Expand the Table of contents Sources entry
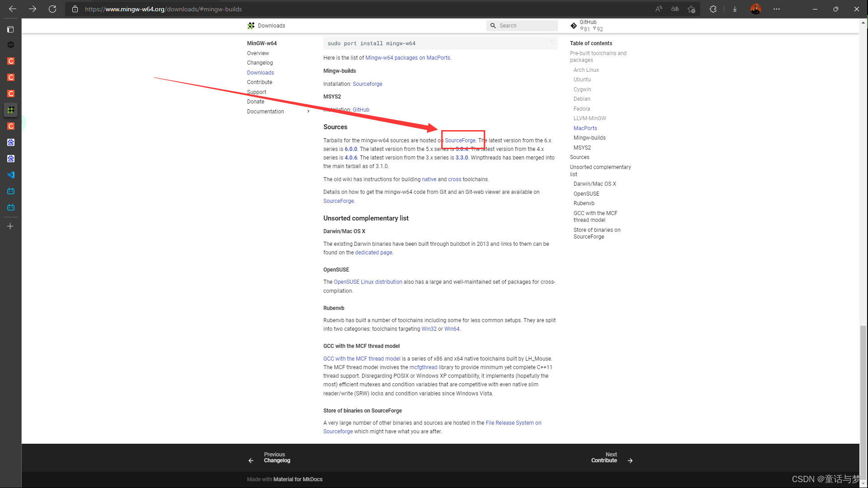Viewport: 868px width, 488px height. coord(579,157)
